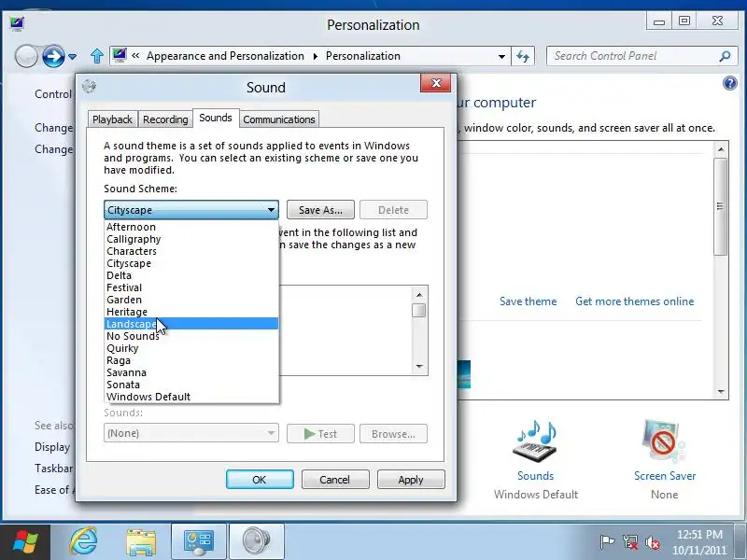Viewport: 747px width, 560px height.
Task: Select Savanna sound scheme
Action: click(191, 372)
